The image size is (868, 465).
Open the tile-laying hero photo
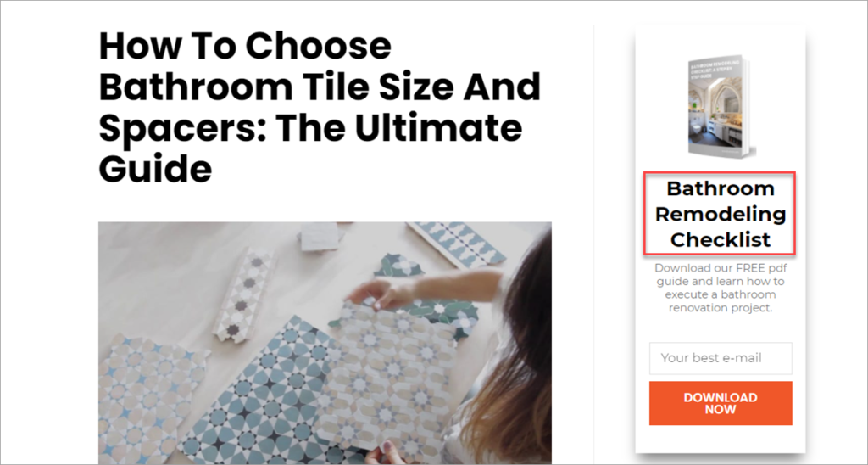click(325, 343)
